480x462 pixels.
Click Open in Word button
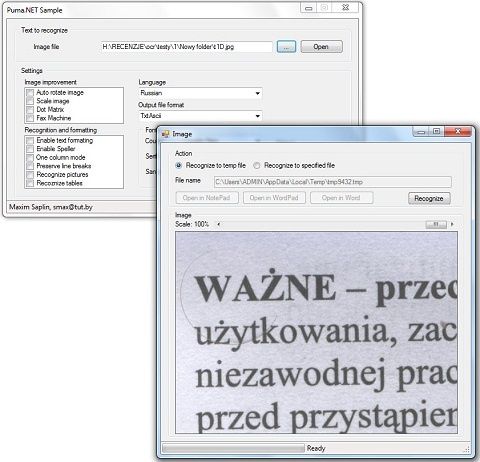(x=341, y=198)
